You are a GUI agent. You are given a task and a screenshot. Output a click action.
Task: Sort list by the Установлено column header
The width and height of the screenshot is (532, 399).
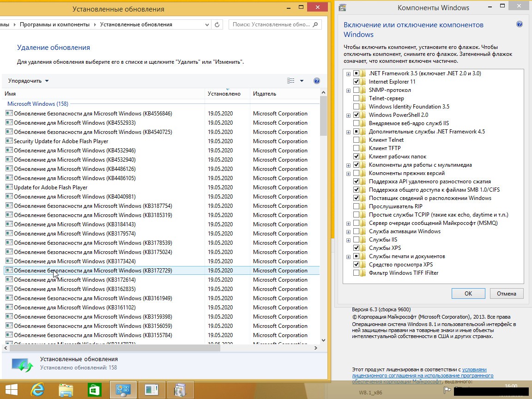point(224,94)
